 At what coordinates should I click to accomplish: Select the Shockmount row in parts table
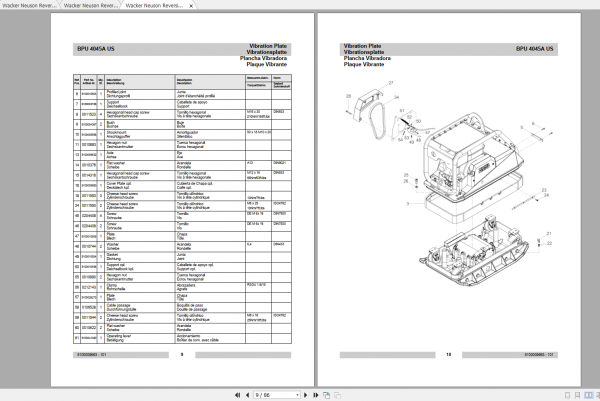click(x=182, y=135)
